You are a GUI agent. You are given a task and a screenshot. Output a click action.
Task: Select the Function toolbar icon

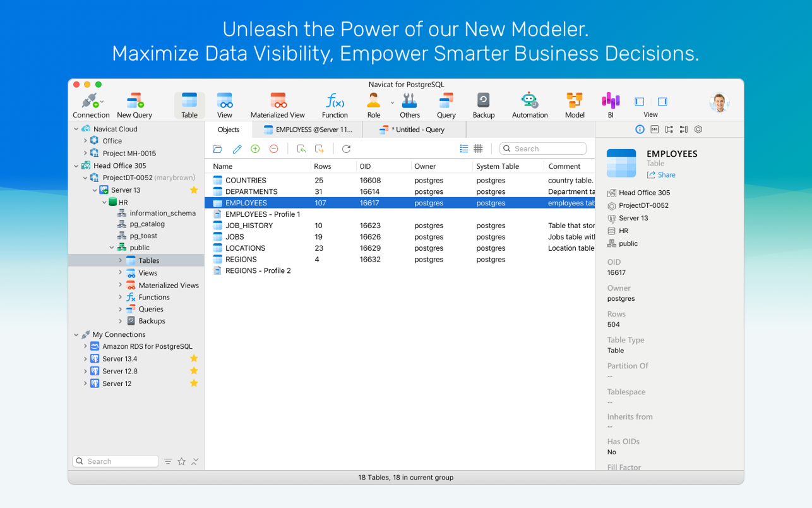click(x=335, y=106)
